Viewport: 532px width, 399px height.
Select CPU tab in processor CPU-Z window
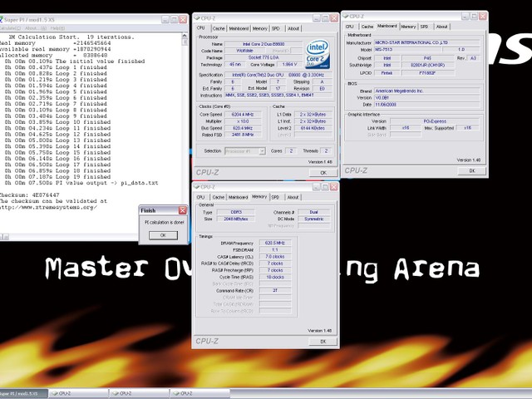coord(201,27)
